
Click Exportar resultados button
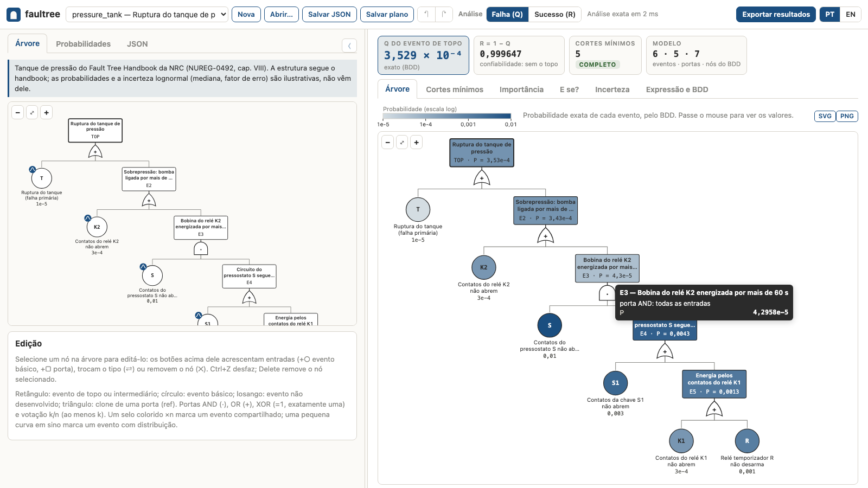pos(776,15)
